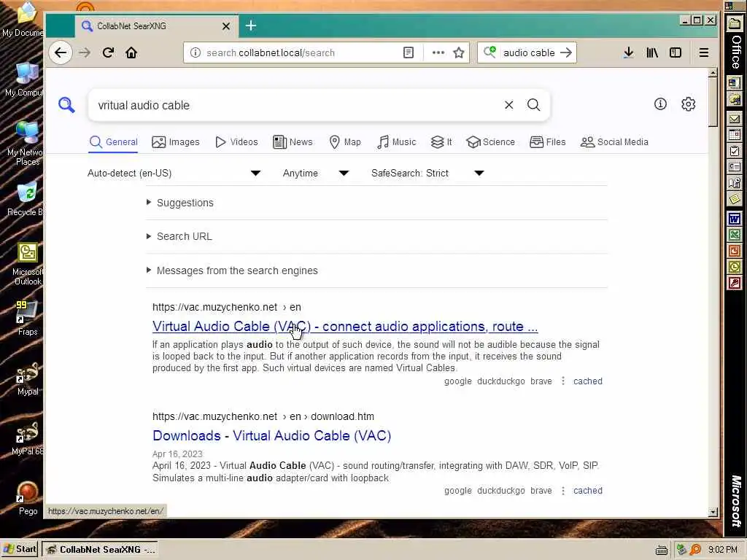
Task: Open Virtual Audio Cable (VAC) result link
Action: pyautogui.click(x=345, y=327)
